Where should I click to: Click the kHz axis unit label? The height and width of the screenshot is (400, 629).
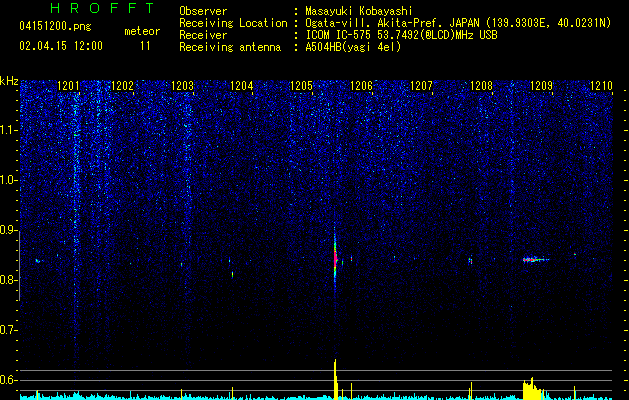point(9,81)
